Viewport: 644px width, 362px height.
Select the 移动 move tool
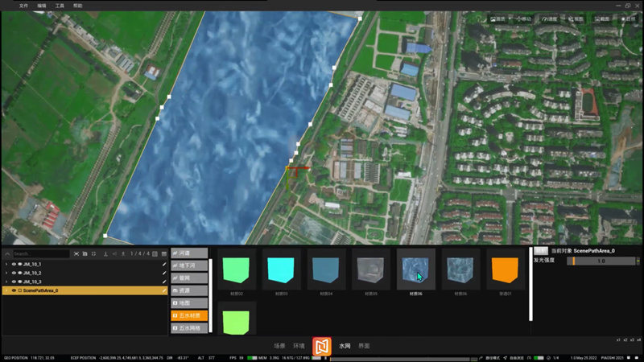tap(524, 19)
